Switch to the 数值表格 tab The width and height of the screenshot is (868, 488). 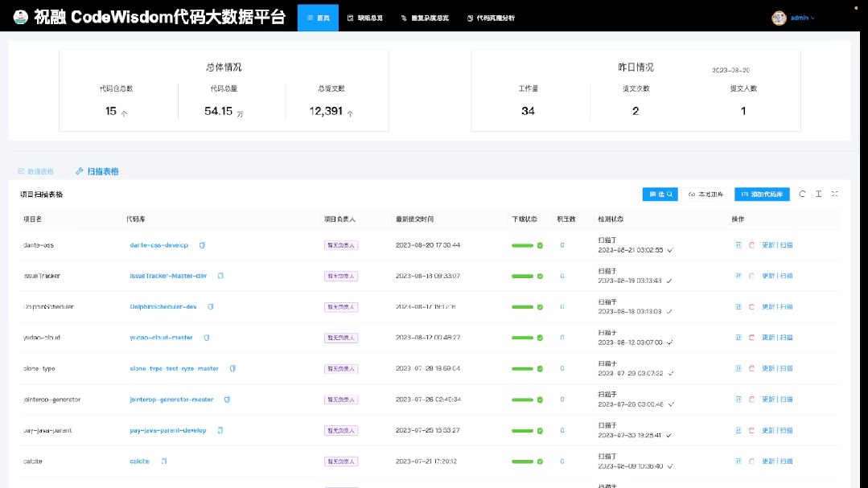tap(36, 171)
